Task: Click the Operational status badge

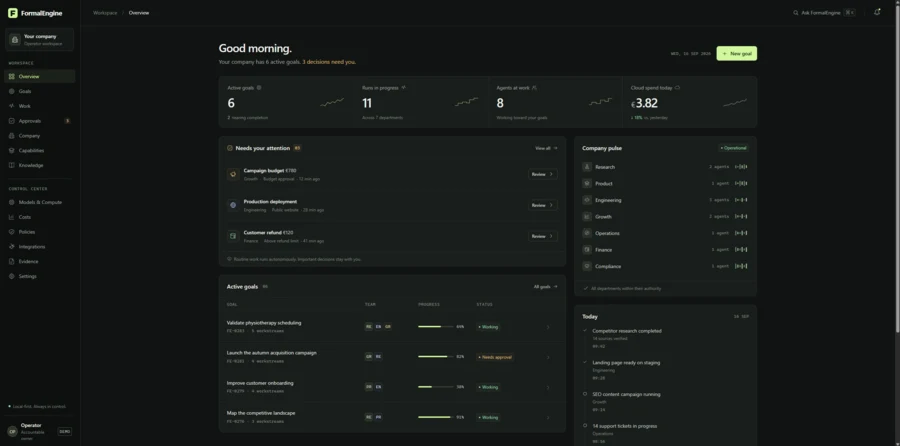Action: point(734,148)
